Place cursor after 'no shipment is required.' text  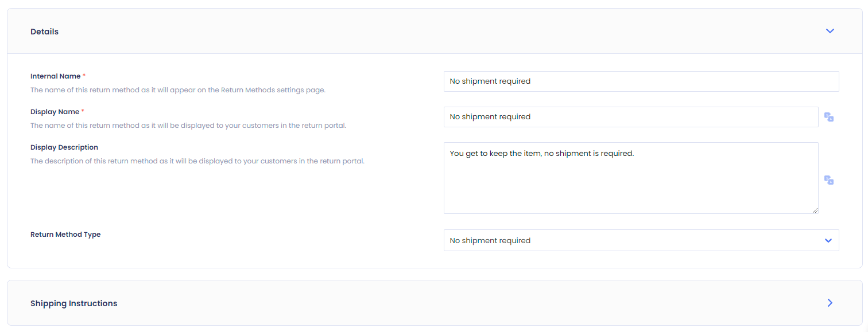click(635, 153)
